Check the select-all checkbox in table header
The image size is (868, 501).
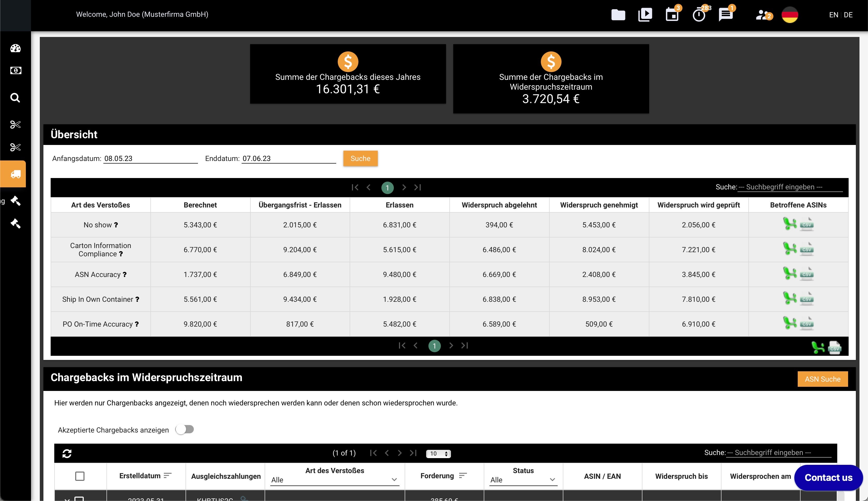coord(80,476)
